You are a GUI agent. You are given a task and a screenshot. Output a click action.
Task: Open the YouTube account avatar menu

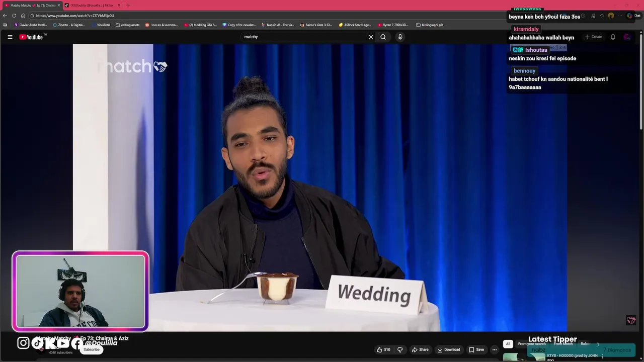(627, 37)
